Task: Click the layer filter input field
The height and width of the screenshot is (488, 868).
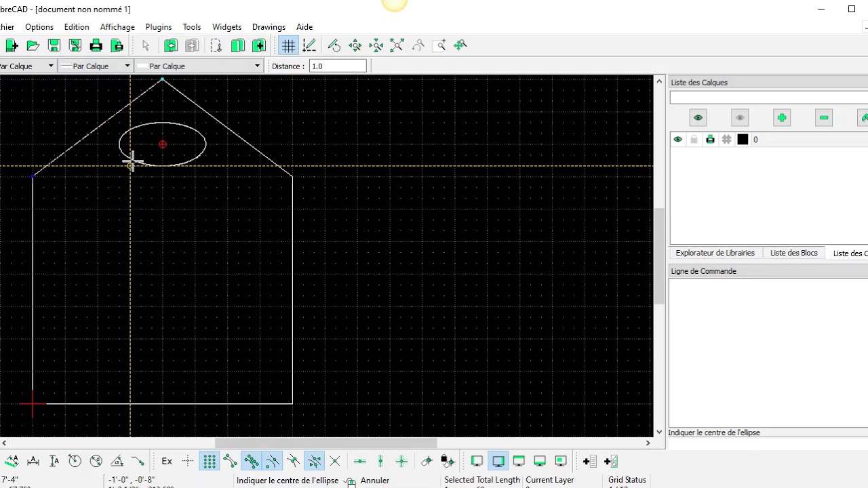Action: (769, 98)
